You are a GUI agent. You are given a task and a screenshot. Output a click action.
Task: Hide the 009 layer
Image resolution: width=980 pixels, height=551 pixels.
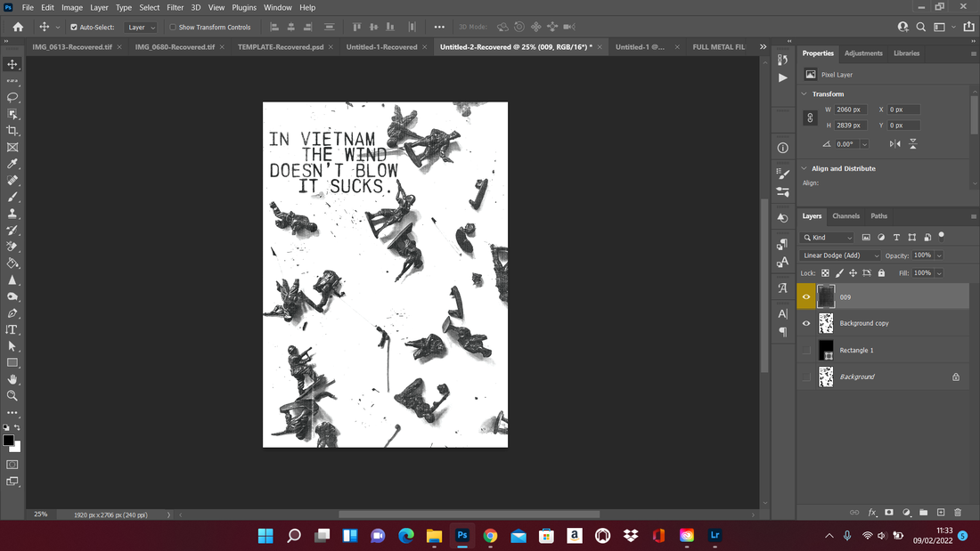[x=806, y=296]
